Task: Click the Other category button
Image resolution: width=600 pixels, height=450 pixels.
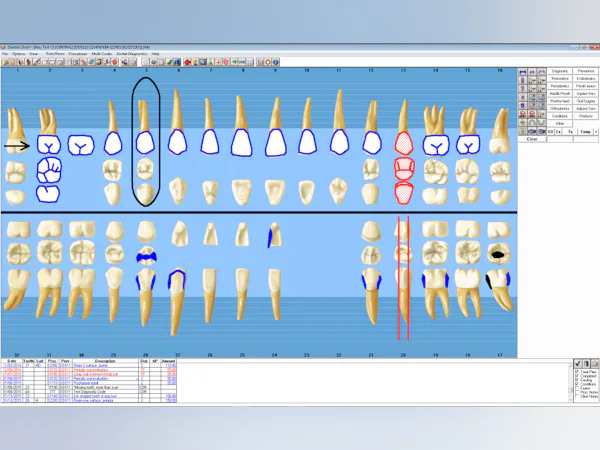Action: 559,124
